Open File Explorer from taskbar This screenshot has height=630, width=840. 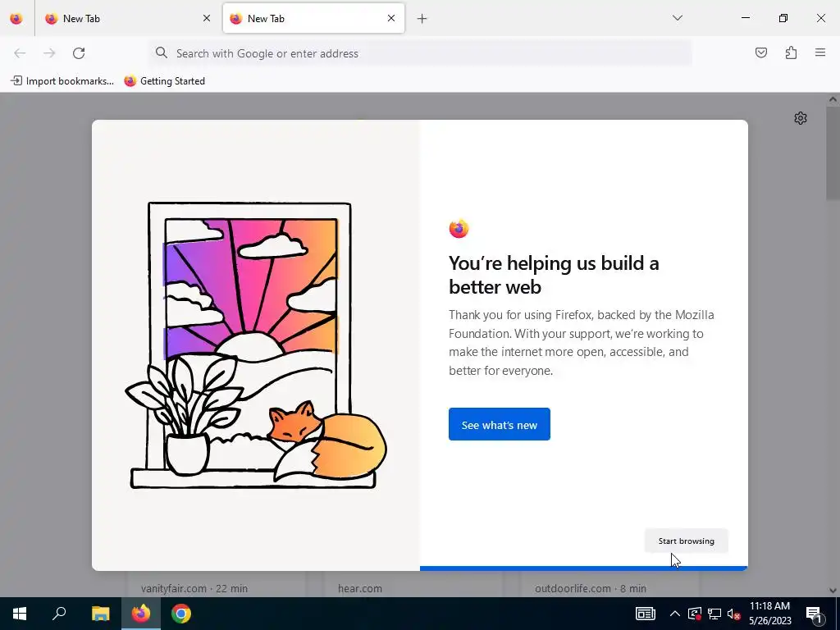click(100, 614)
